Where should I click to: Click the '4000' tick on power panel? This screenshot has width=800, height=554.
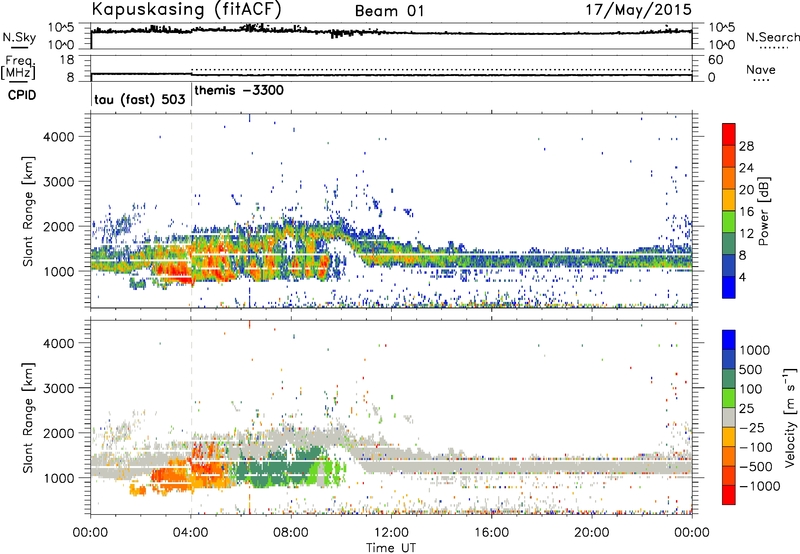click(x=59, y=137)
